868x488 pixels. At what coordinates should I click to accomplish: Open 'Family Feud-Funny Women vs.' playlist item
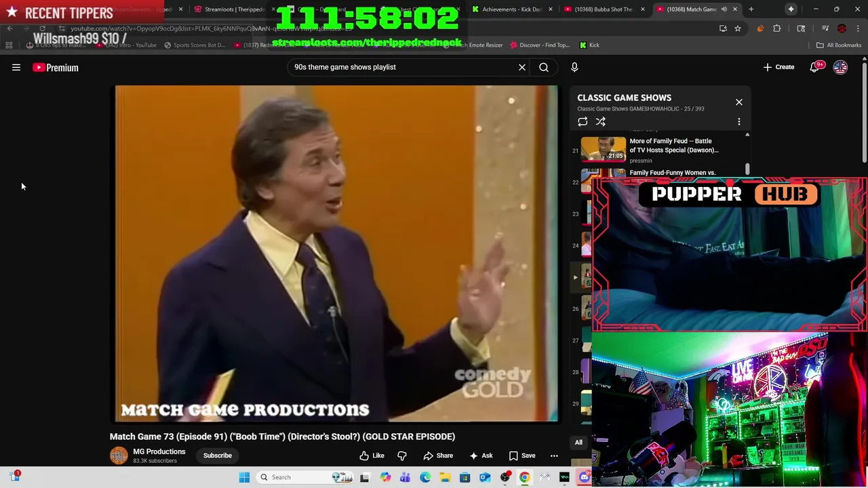point(673,173)
